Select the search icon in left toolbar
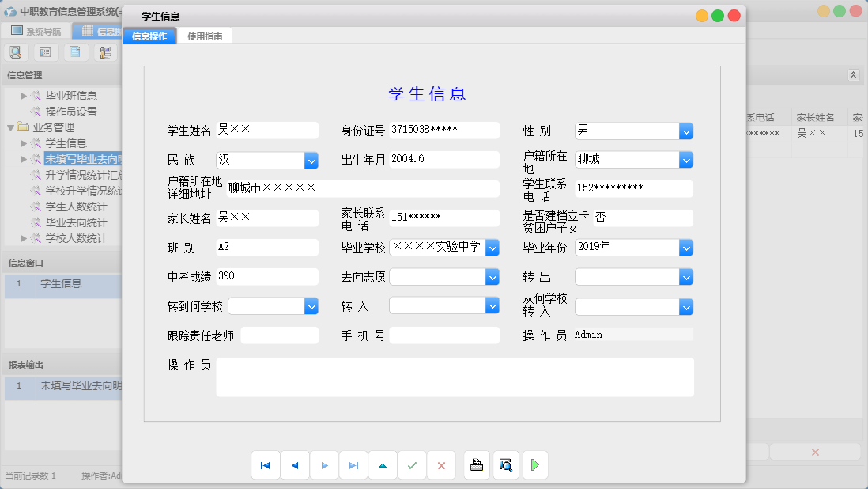Viewport: 868px width, 489px height. [16, 51]
